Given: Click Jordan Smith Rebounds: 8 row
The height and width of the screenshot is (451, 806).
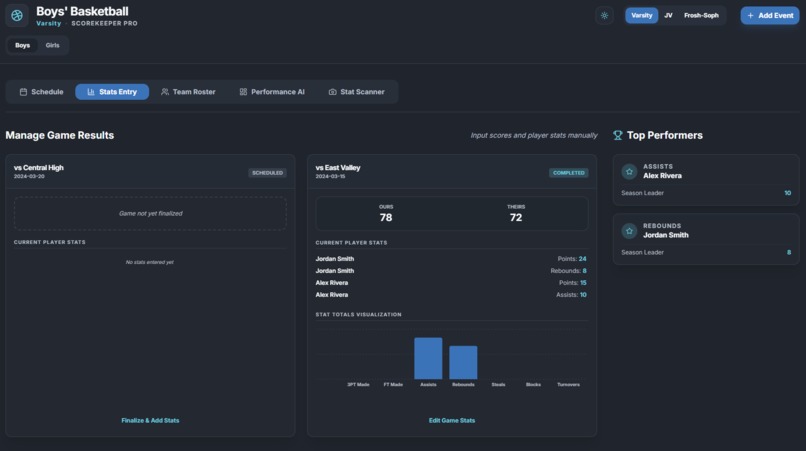Looking at the screenshot, I should tap(451, 270).
